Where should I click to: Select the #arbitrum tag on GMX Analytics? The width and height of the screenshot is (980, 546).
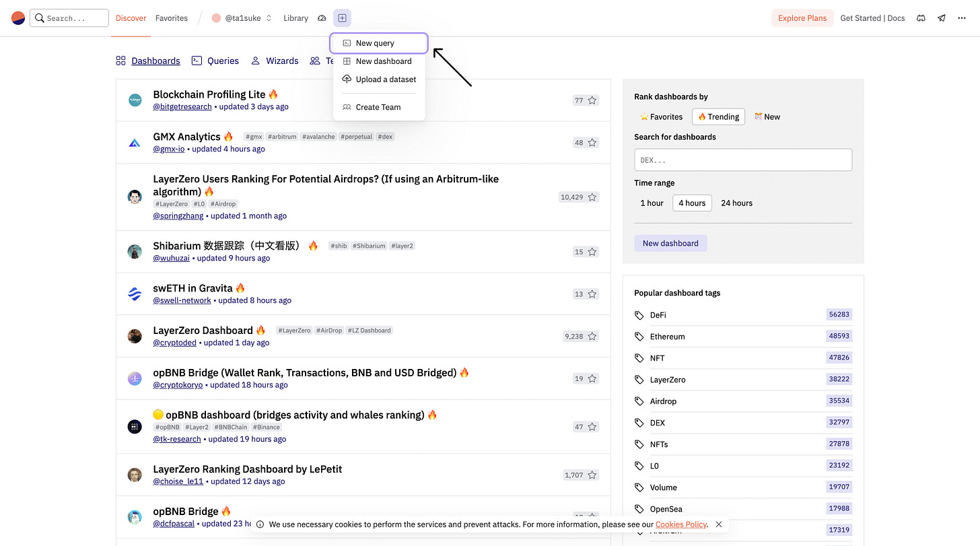[282, 137]
